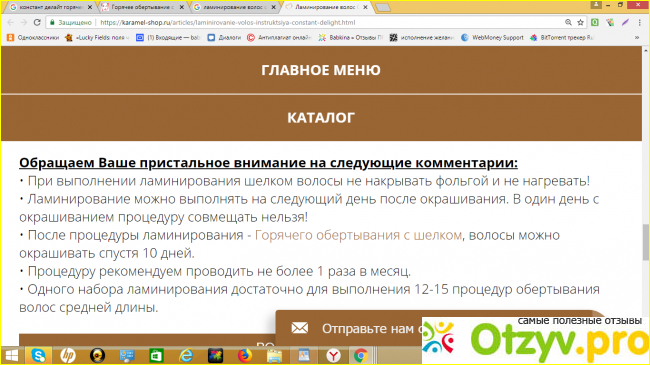Click the Windows Start button
This screenshot has width=650, height=365.
[x=12, y=355]
